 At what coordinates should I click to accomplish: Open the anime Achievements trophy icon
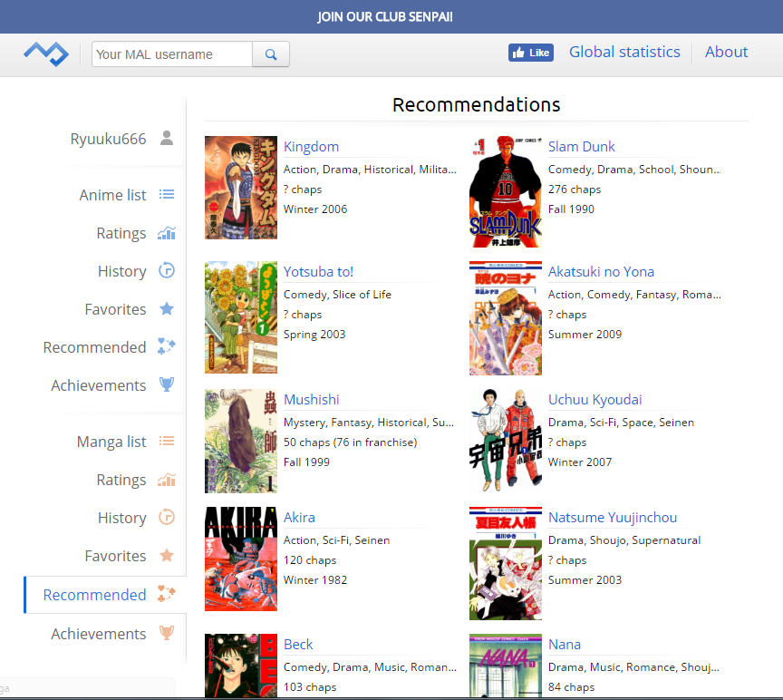(x=167, y=384)
